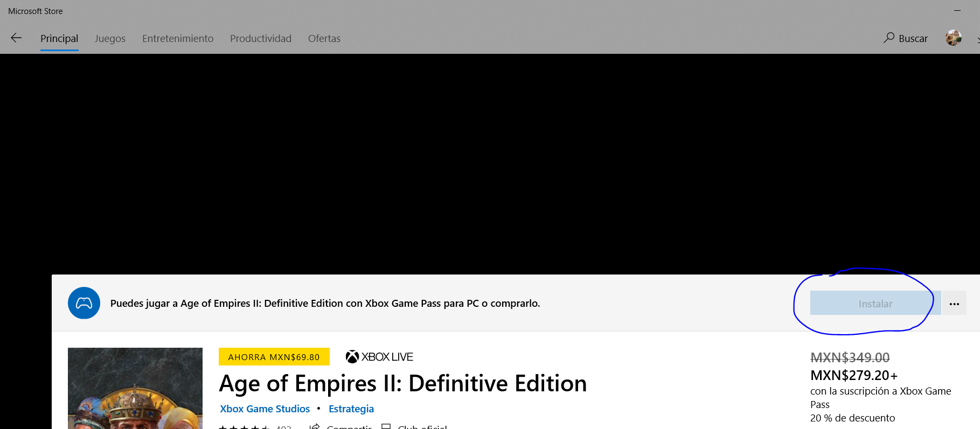The height and width of the screenshot is (429, 980).
Task: Click the Xbox Live logo
Action: click(379, 357)
